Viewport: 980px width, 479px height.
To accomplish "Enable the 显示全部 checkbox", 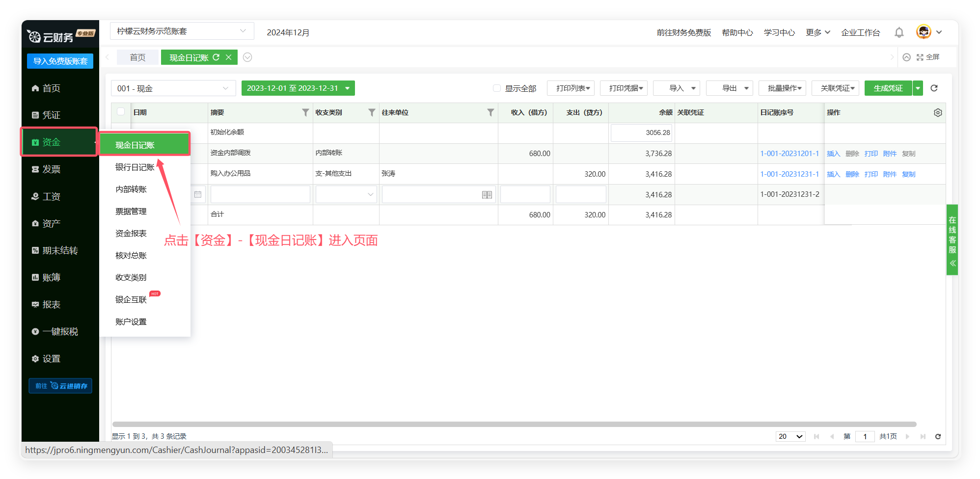I will pos(497,88).
